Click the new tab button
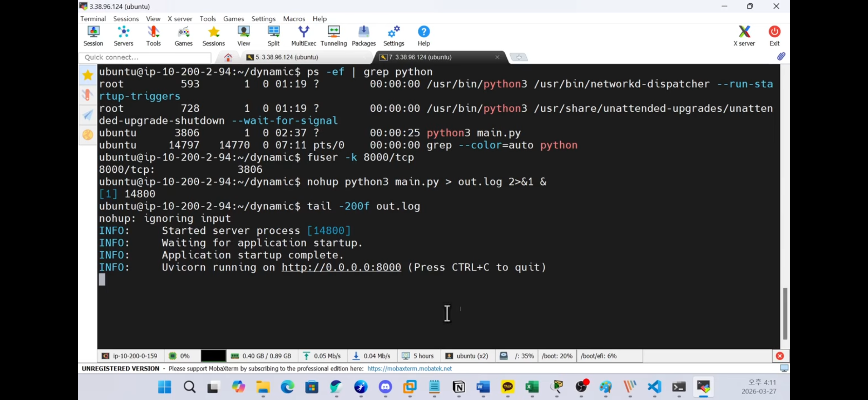The image size is (868, 400). (x=519, y=57)
